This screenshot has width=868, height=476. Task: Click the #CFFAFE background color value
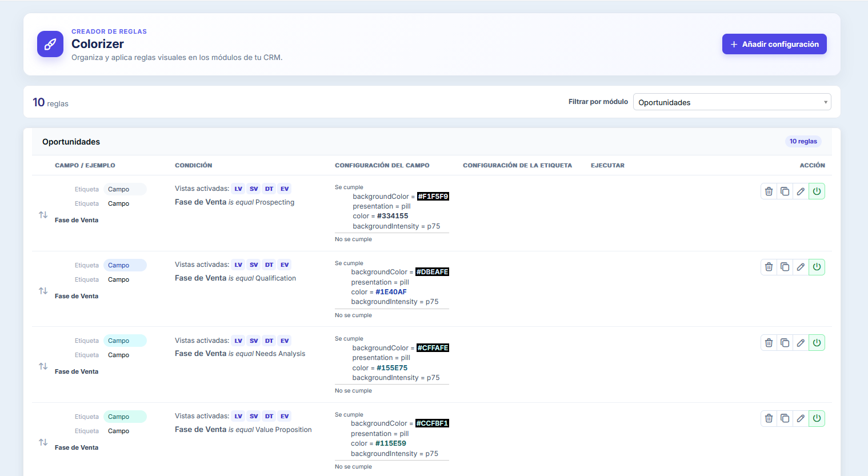433,348
